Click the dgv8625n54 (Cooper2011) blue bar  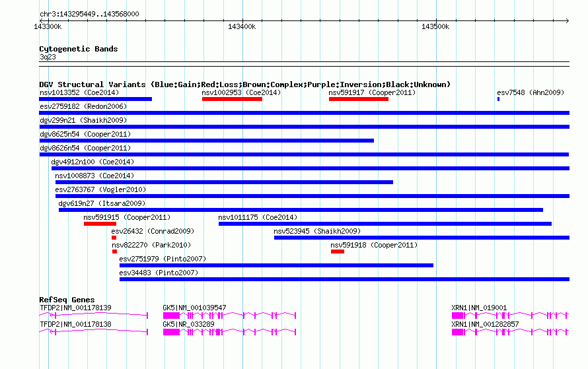207,141
